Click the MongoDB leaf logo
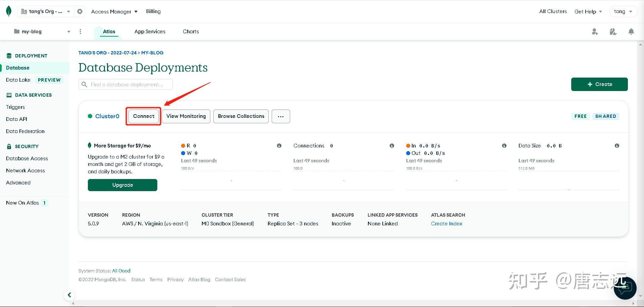Image resolution: width=644 pixels, height=307 pixels. point(9,11)
